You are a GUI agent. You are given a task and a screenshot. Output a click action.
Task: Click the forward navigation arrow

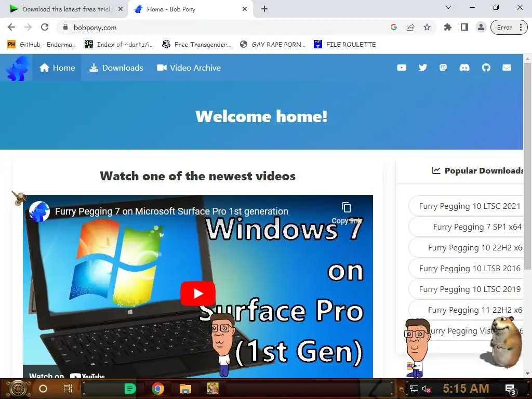(x=28, y=27)
